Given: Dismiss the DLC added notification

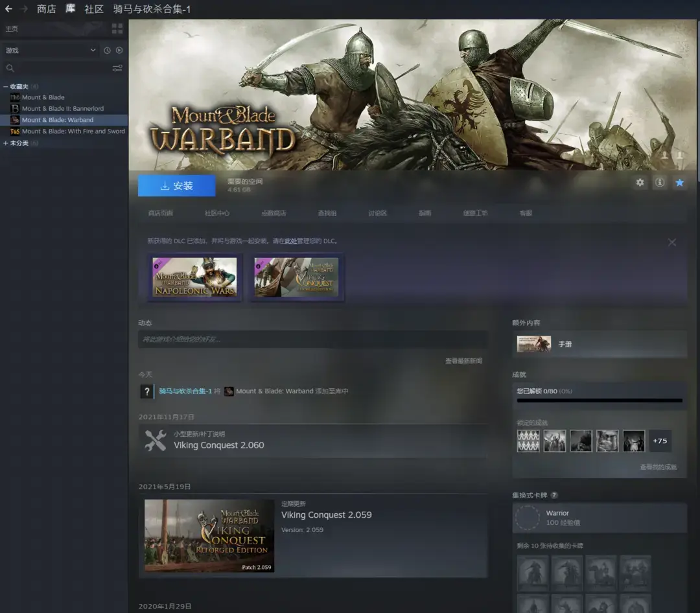Looking at the screenshot, I should tap(672, 242).
